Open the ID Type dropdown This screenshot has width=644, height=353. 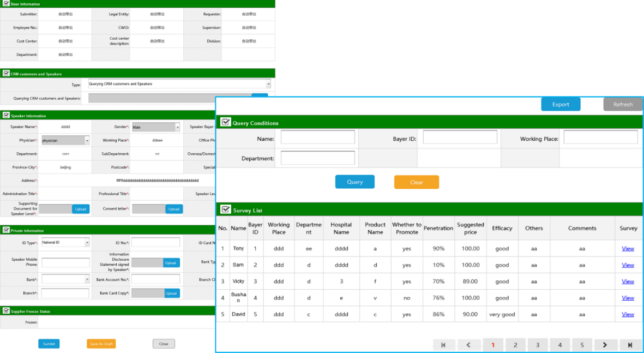coord(87,242)
